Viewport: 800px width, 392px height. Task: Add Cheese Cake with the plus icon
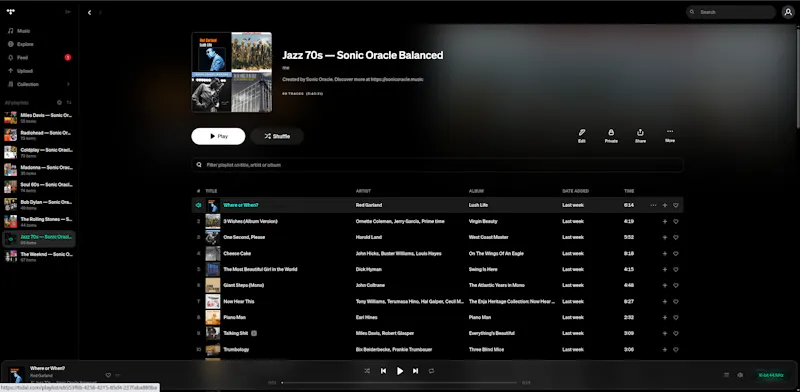point(664,254)
